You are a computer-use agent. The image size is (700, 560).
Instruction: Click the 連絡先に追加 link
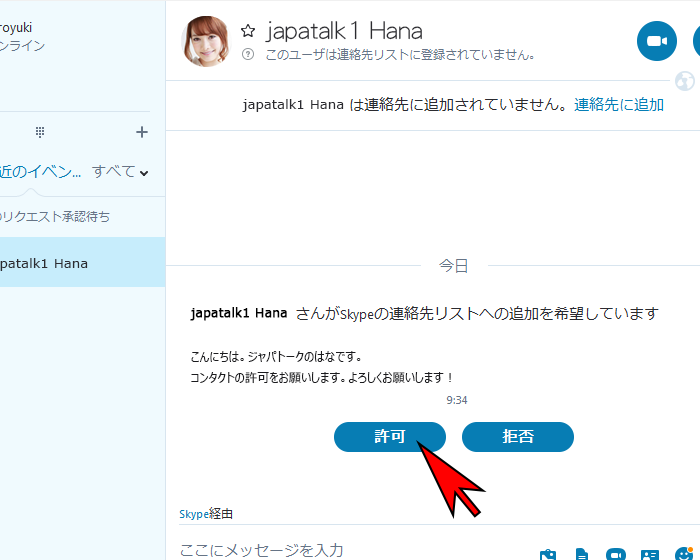pos(619,105)
